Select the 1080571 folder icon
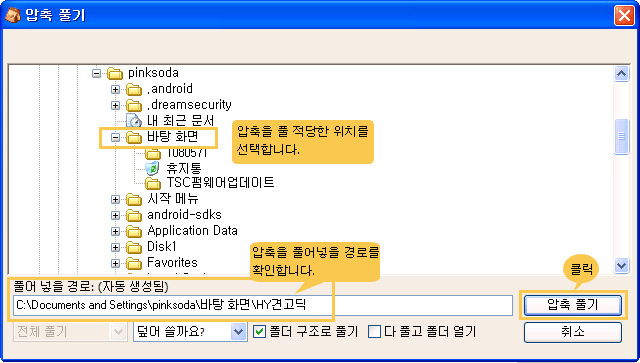640x363 pixels. point(153,154)
